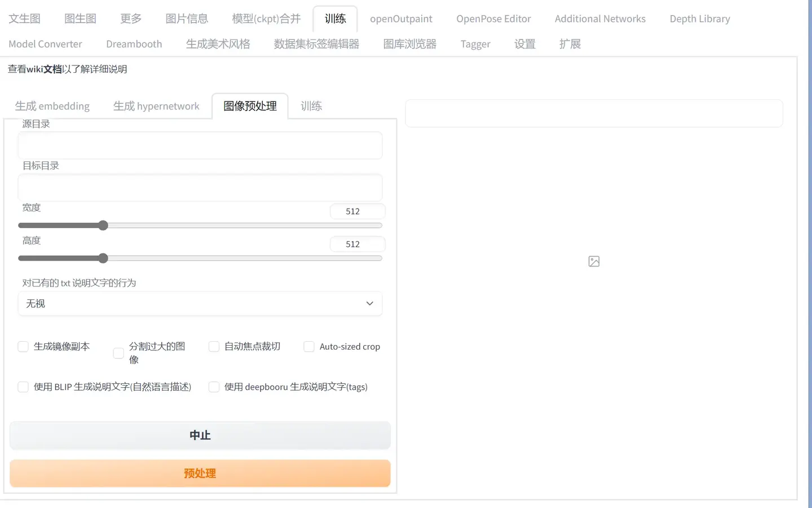Open the 图库浏览器 tab

[409, 44]
